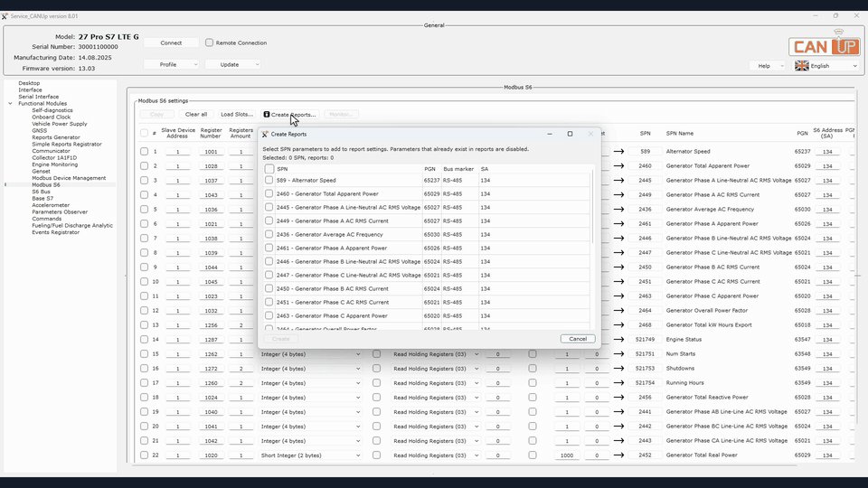Click the Connect button
The height and width of the screenshot is (488, 868).
coord(171,42)
